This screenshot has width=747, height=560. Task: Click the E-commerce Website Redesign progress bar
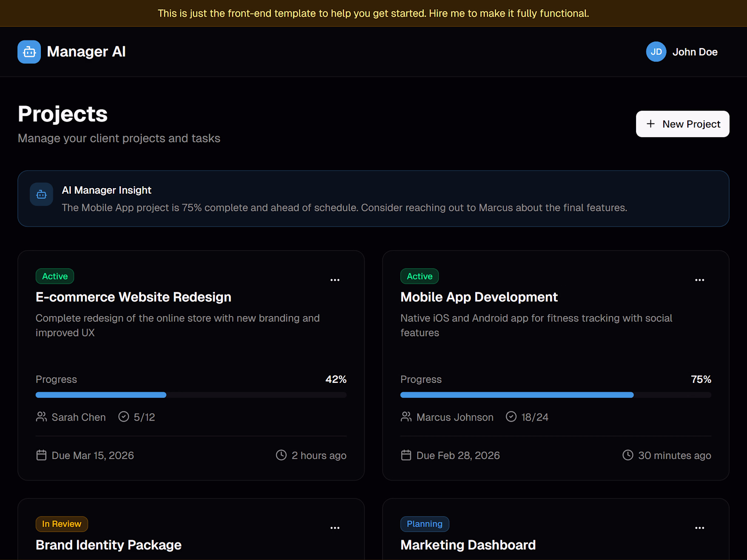(x=191, y=395)
